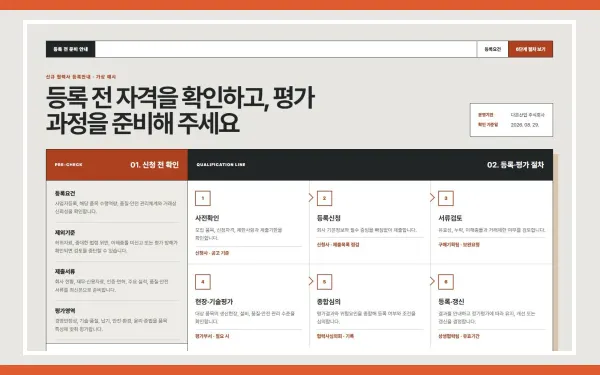This screenshot has width=600, height=375.
Task: Click the step 1 number box
Action: 203,198
